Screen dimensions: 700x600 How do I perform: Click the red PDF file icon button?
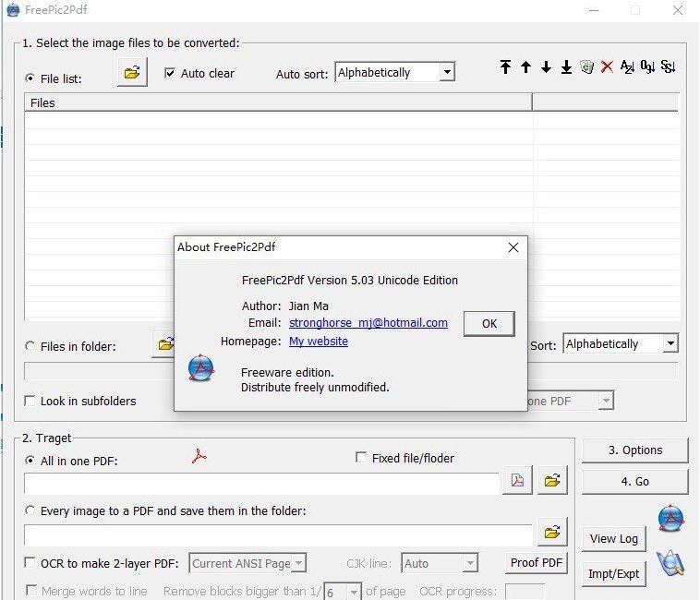pos(517,480)
